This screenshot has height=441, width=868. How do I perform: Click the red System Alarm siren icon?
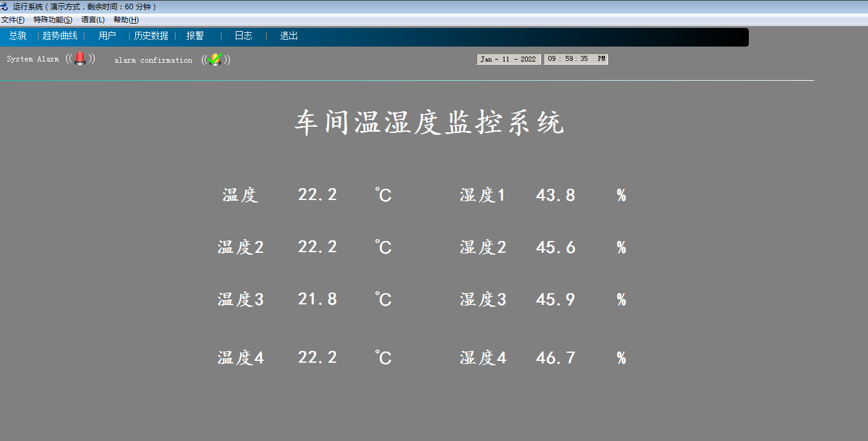coord(80,59)
